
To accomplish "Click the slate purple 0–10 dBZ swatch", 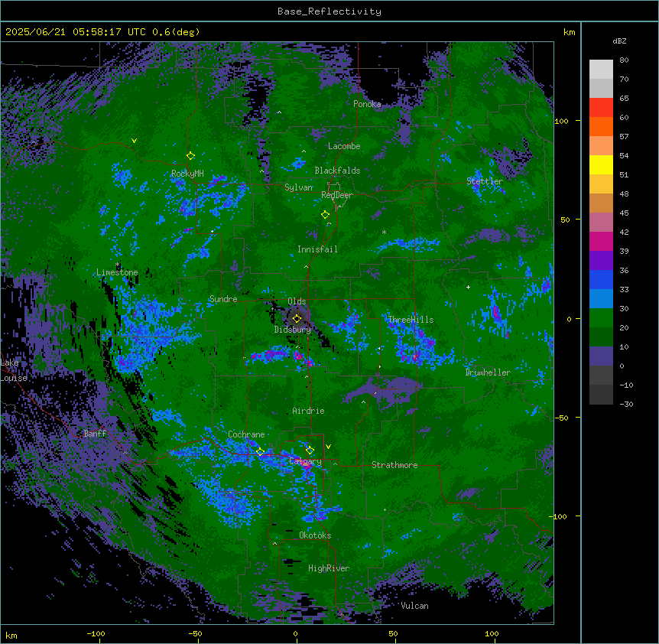I will [x=601, y=356].
